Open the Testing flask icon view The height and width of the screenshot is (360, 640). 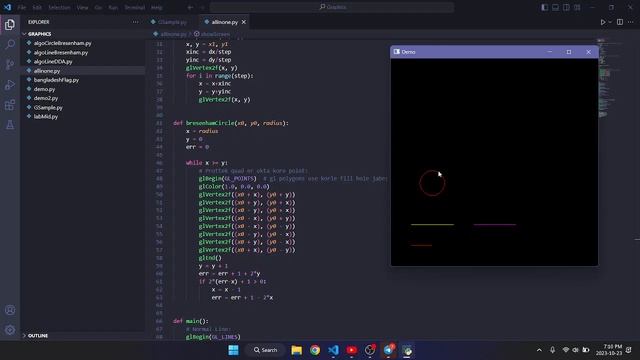coord(10,125)
